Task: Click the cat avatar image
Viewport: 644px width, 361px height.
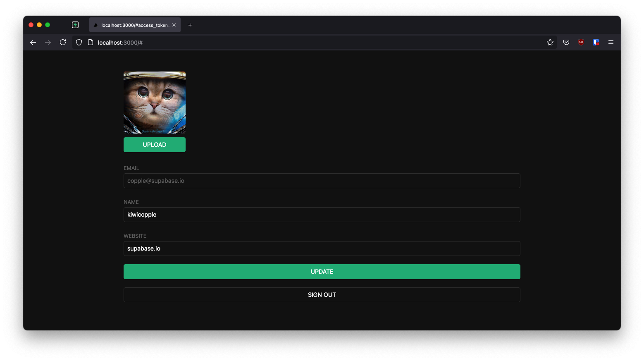Action: 154,103
